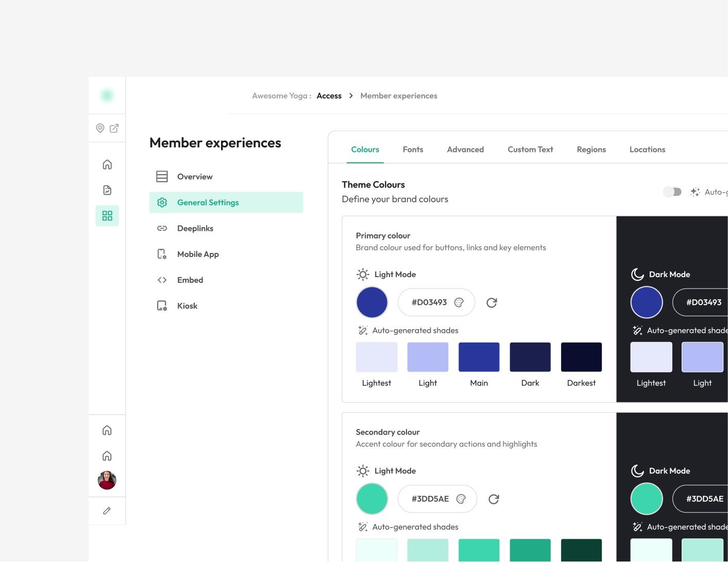Open the Advanced tab
728x562 pixels.
pyautogui.click(x=465, y=149)
